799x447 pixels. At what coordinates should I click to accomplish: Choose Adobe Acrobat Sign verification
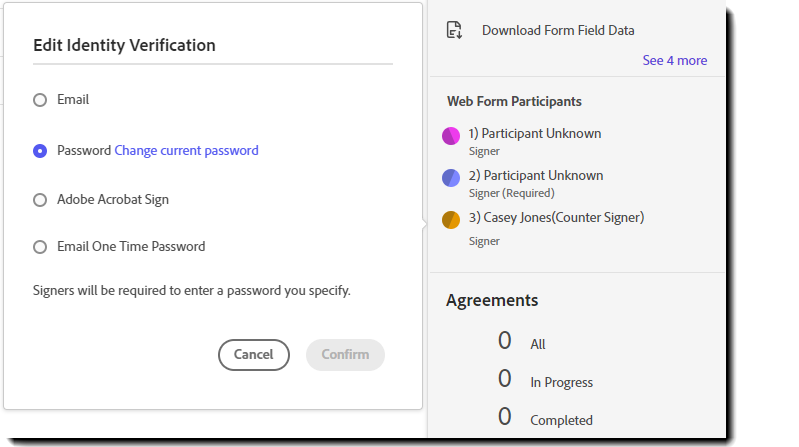click(x=40, y=200)
